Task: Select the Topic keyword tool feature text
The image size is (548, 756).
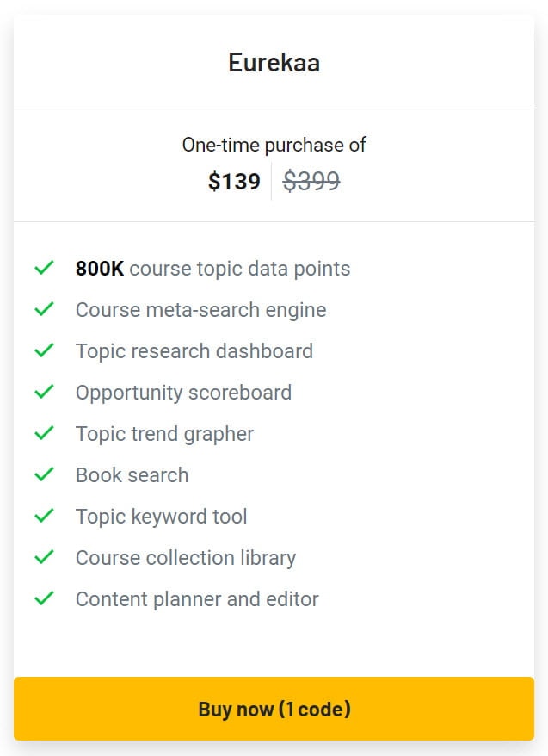Action: pos(161,516)
